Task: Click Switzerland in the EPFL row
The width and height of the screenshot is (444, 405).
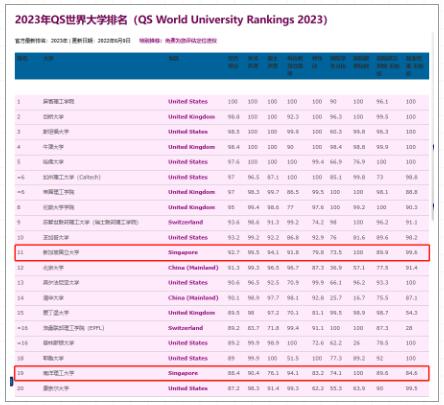Action: [186, 328]
